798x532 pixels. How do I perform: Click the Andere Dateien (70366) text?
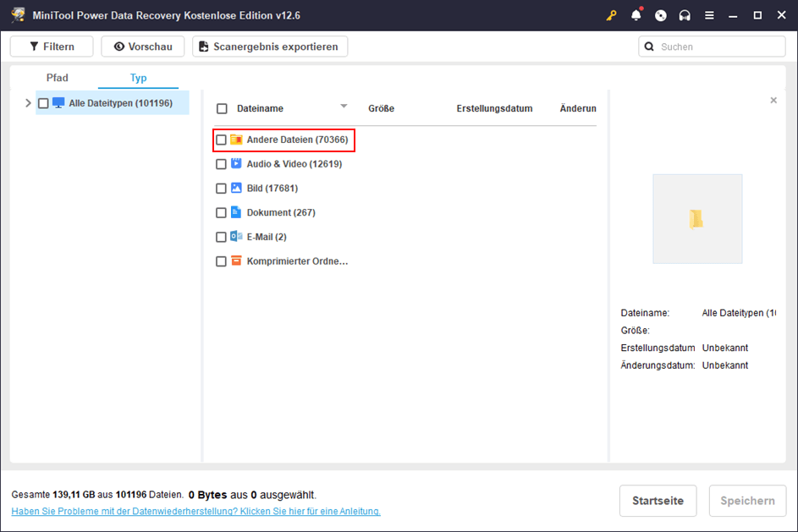pos(297,140)
